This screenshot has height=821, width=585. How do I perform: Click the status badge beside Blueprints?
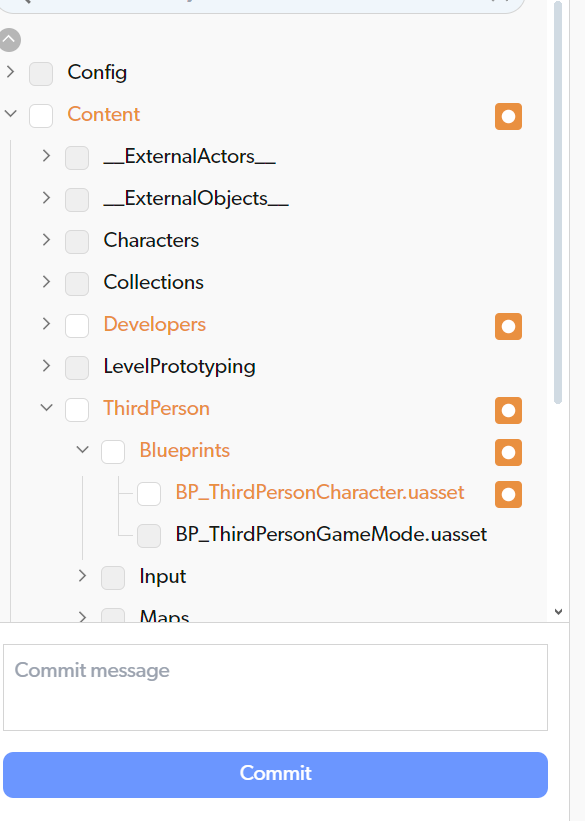508,452
